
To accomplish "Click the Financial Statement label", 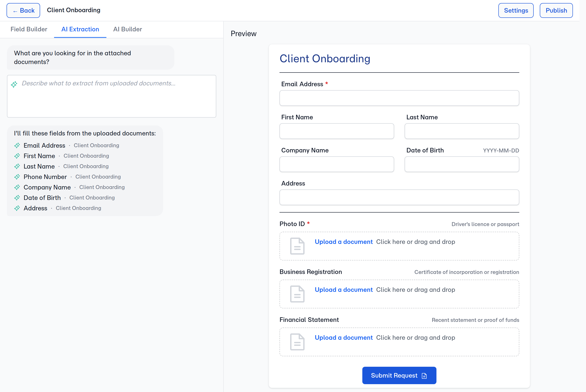I will pyautogui.click(x=309, y=320).
